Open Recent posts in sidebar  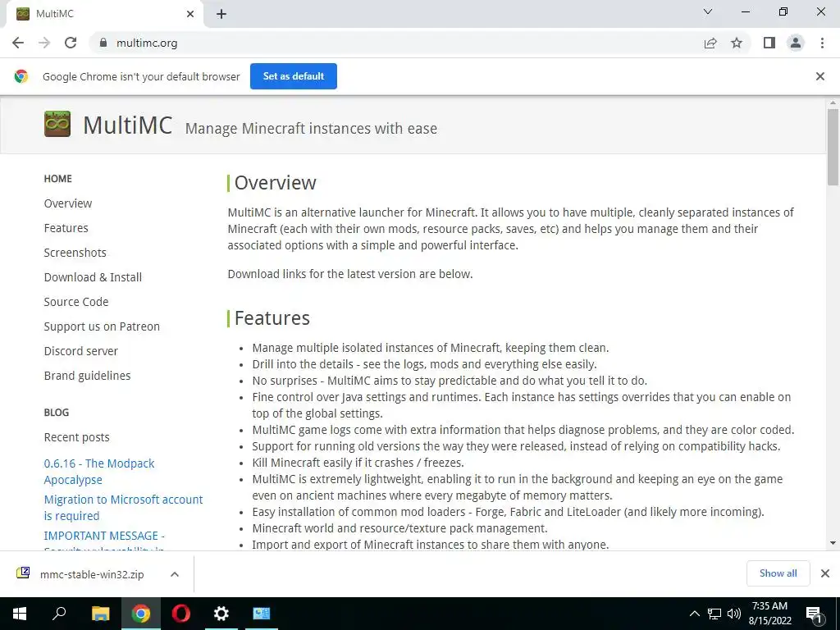pos(76,437)
